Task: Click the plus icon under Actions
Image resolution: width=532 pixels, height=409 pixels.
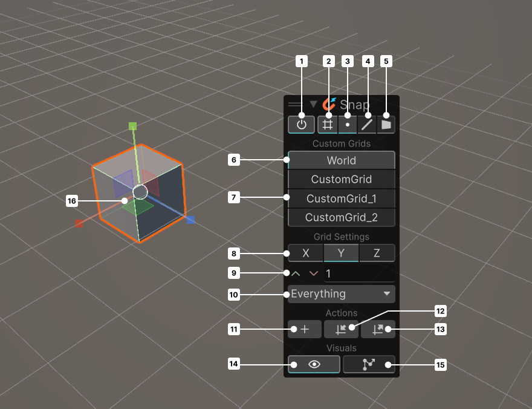Action: coord(305,329)
